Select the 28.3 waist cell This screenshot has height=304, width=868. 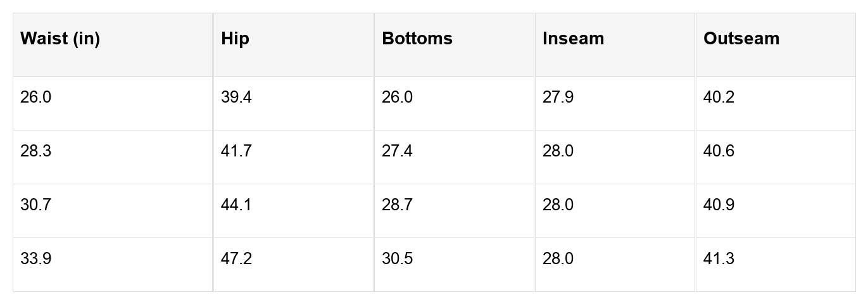[x=36, y=151]
